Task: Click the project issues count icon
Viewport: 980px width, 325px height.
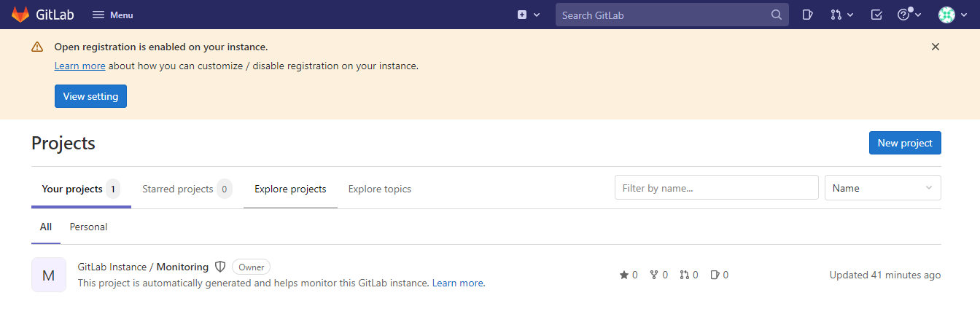Action: point(715,275)
